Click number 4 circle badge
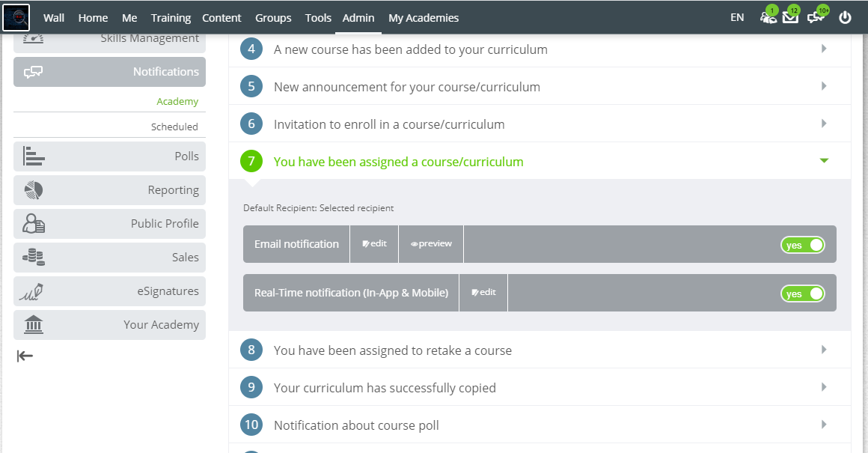Image resolution: width=868 pixels, height=453 pixels. point(251,49)
